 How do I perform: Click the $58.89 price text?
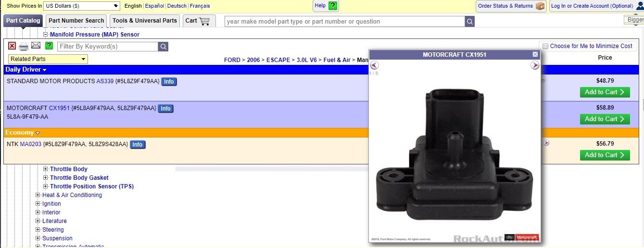605,108
